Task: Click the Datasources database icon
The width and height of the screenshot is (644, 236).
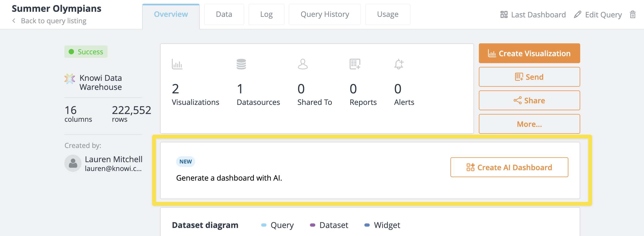Action: [241, 64]
